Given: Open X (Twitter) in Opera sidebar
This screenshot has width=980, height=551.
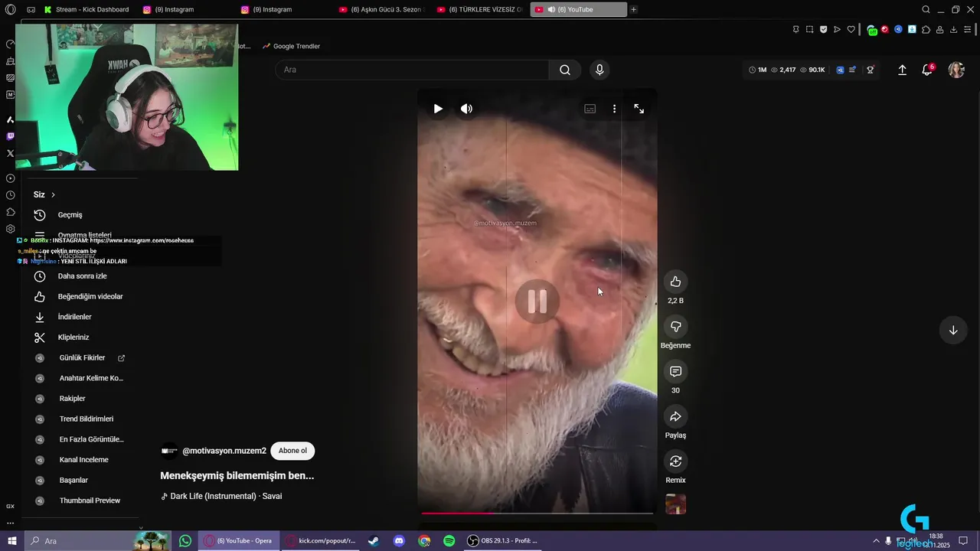Looking at the screenshot, I should (10, 153).
